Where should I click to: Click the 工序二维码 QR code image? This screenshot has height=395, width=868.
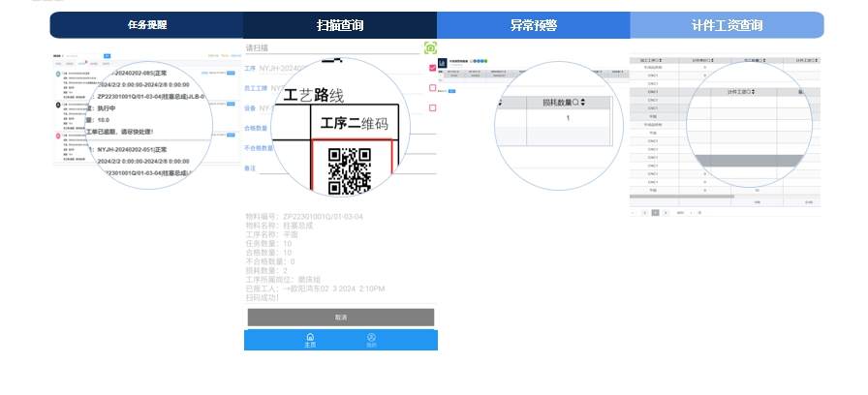(350, 171)
